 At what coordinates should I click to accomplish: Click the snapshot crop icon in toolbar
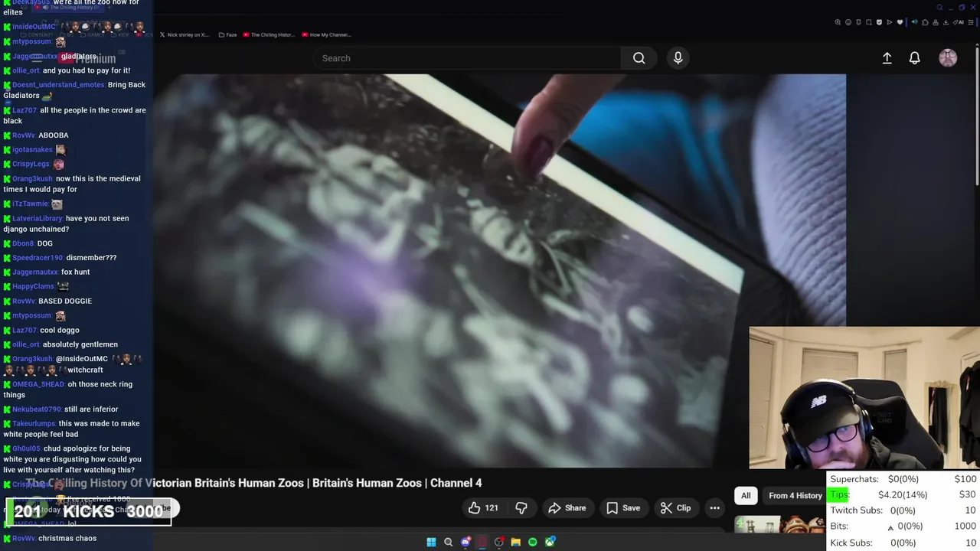[869, 22]
